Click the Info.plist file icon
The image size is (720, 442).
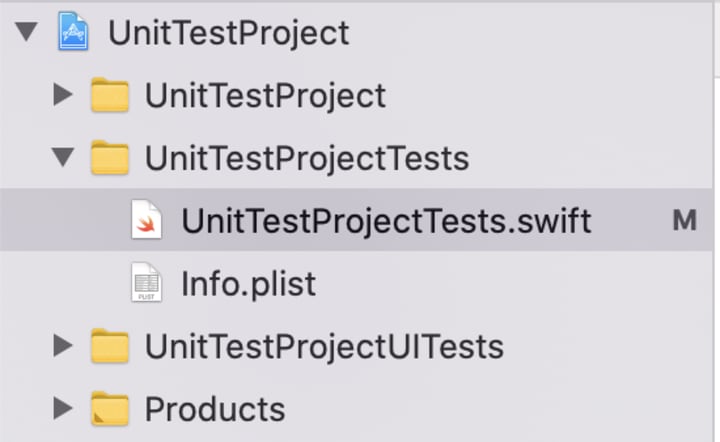[x=146, y=284]
